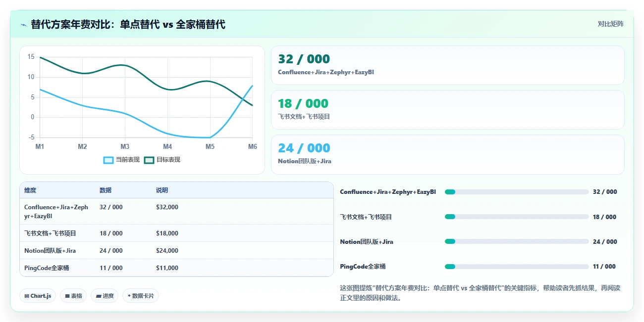
Task: Click the M4 axis label on chart
Action: 167,146
